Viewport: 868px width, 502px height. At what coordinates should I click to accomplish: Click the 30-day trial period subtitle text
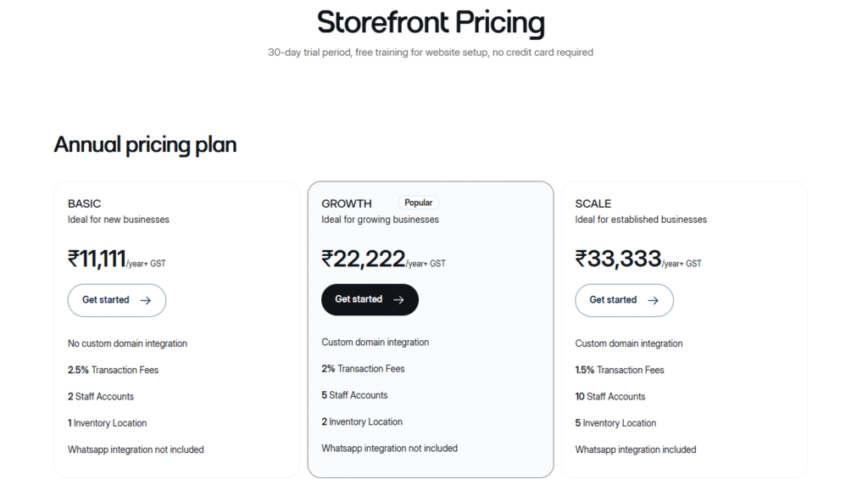[x=431, y=53]
